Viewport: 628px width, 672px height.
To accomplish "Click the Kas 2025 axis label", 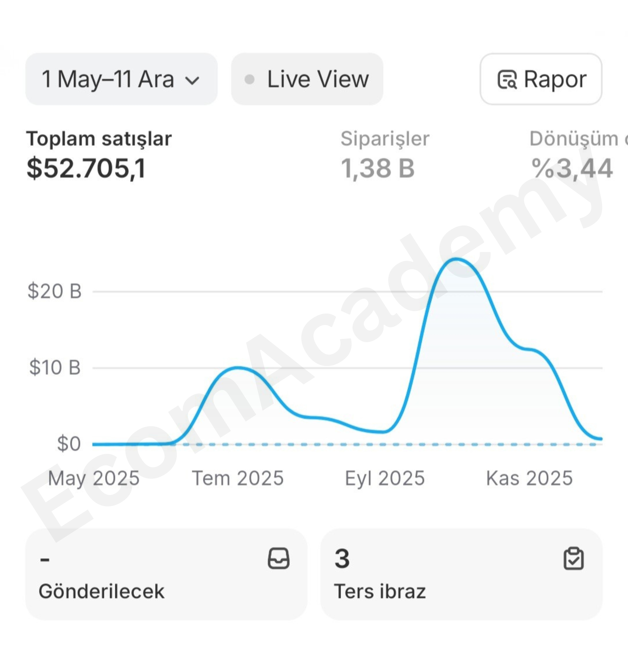I will coord(529,478).
